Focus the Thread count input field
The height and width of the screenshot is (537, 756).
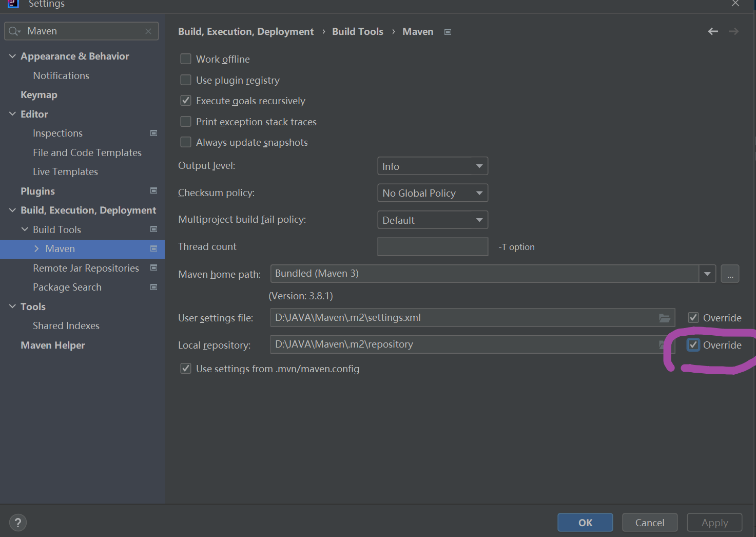tap(433, 246)
